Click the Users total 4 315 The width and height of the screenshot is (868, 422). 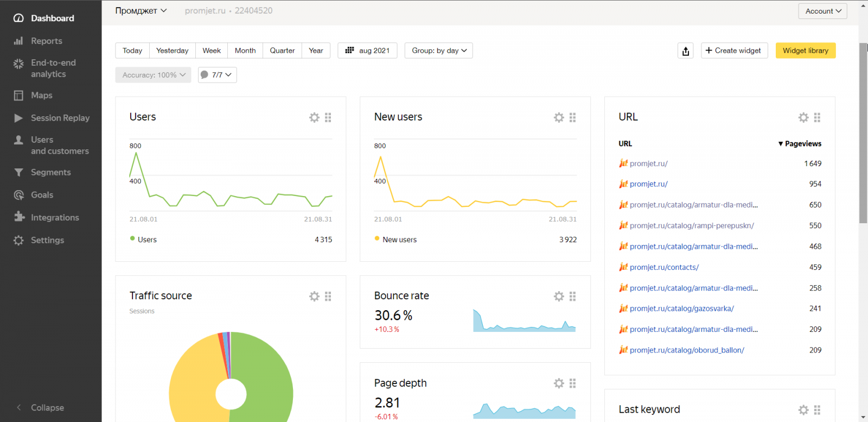(323, 240)
